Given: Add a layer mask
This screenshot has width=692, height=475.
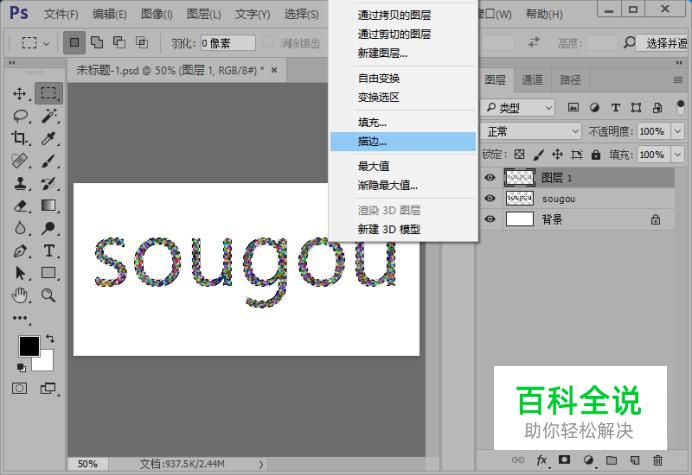Looking at the screenshot, I should coord(564,460).
